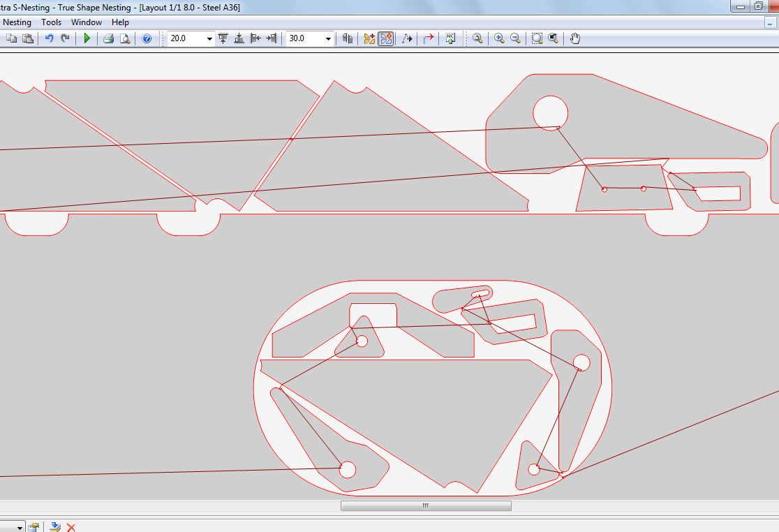This screenshot has width=779, height=532.
Task: Click the horizontal scrollbar thumb
Action: [426, 505]
